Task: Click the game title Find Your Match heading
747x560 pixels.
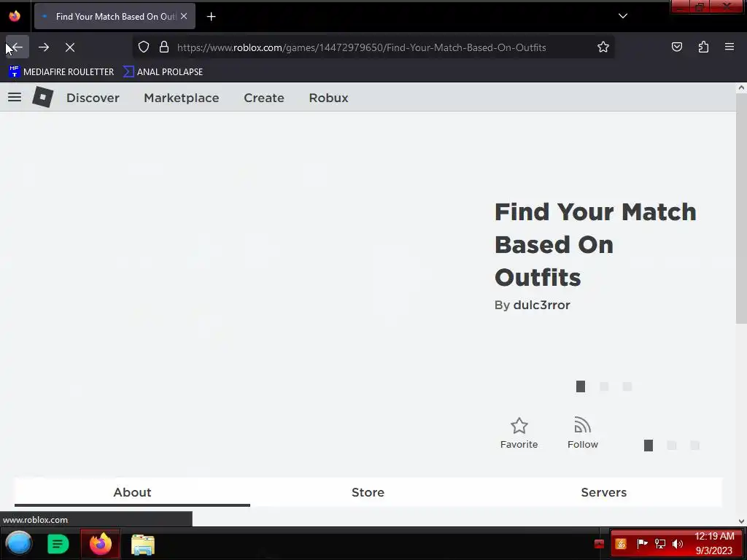Action: point(595,244)
